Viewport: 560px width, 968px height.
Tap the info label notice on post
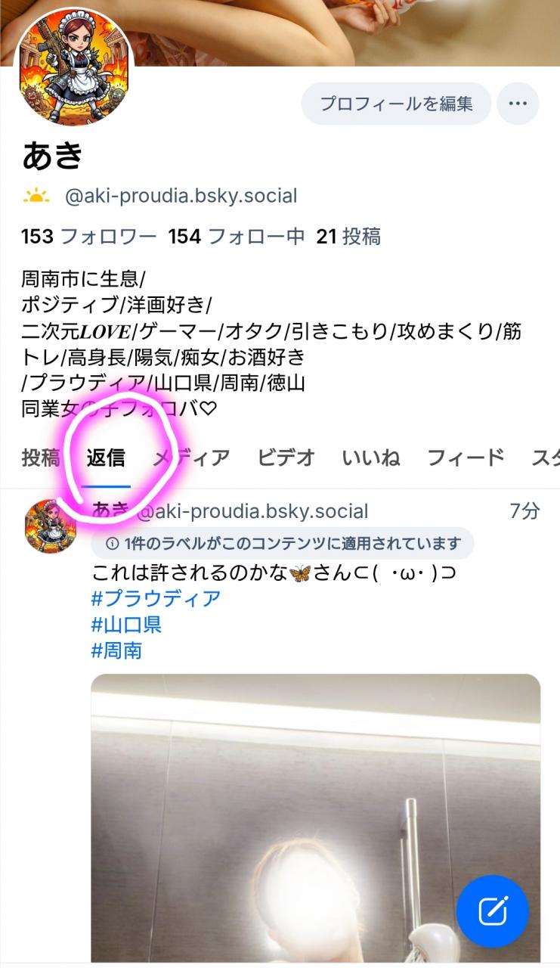(x=283, y=543)
